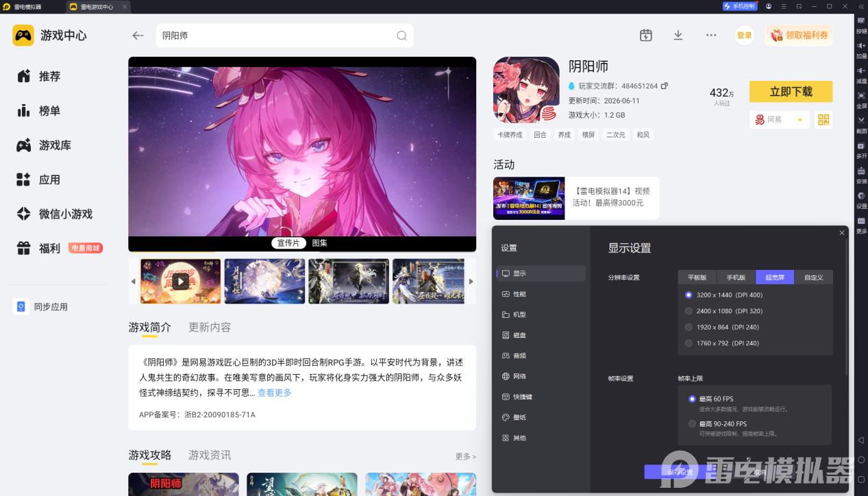Select the 自定义 resolution tab
This screenshot has width=868, height=496.
tap(814, 277)
